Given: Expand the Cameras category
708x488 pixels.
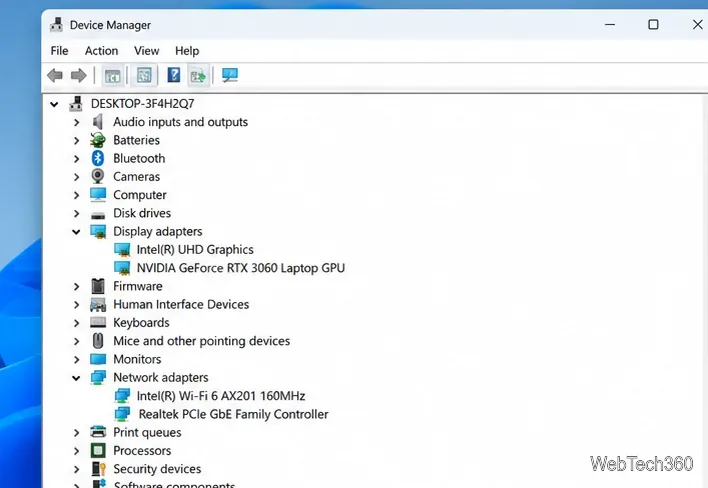Looking at the screenshot, I should [x=77, y=177].
